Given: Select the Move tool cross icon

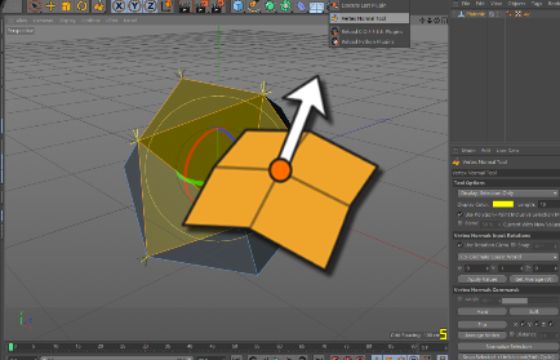Looking at the screenshot, I should [x=51, y=6].
